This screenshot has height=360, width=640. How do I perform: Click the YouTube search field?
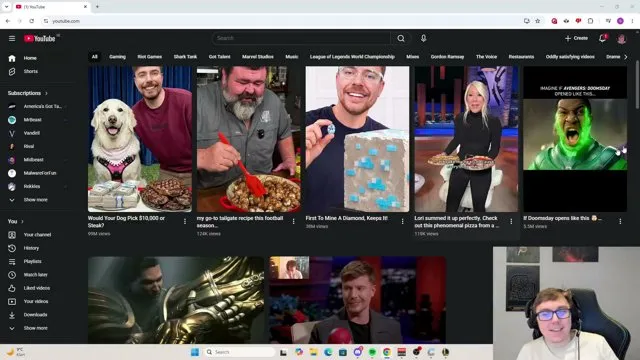tap(301, 38)
